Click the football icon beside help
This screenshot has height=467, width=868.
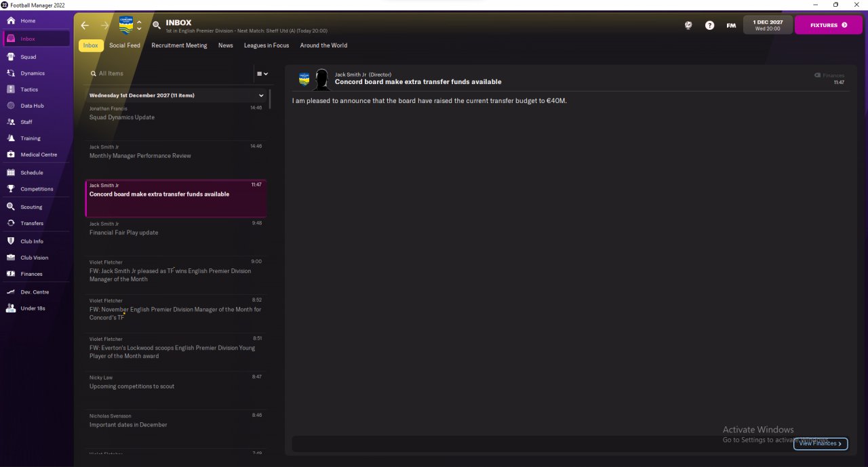(x=688, y=25)
